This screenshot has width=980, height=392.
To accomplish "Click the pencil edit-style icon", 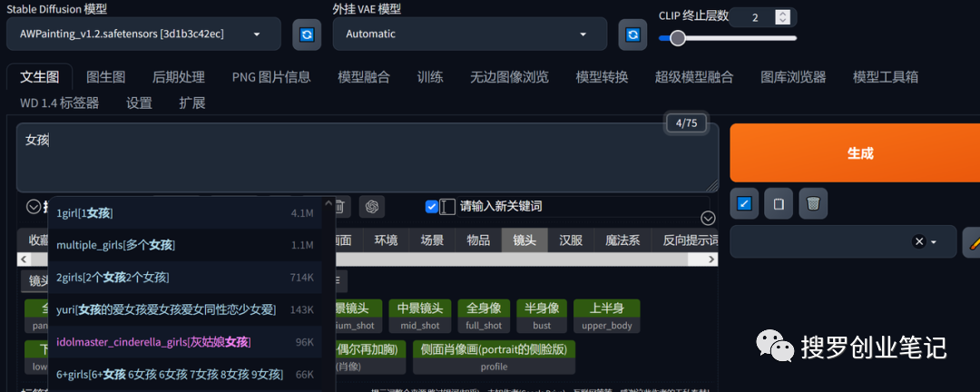I will click(973, 241).
